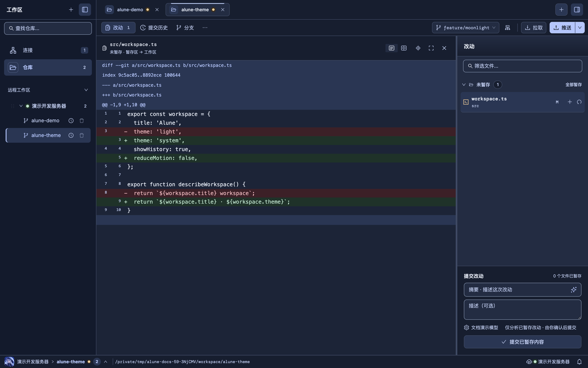Click the fullscreen expand icon in diff header
Viewport: 588px width, 368px height.
(x=431, y=48)
